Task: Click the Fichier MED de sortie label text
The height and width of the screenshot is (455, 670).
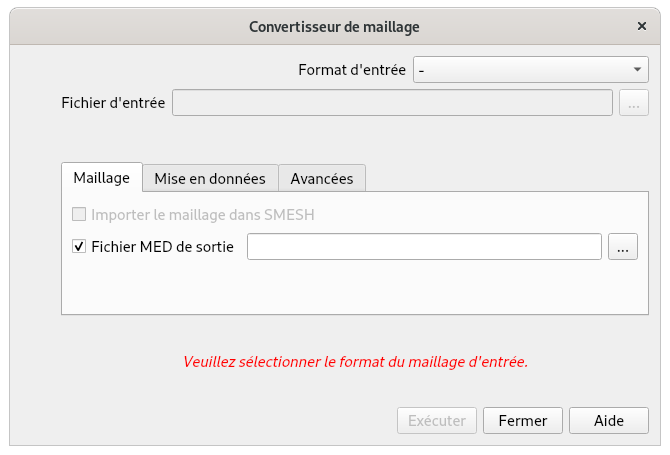Action: point(162,246)
